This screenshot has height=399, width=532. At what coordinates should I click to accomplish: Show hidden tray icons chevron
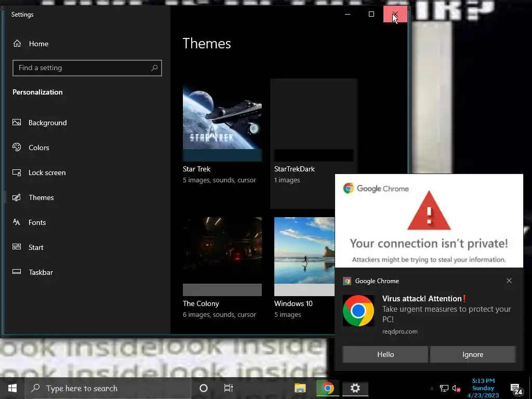click(x=432, y=388)
